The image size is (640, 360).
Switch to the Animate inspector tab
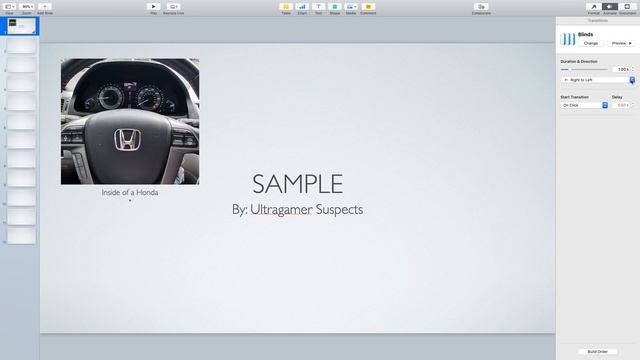pos(610,7)
